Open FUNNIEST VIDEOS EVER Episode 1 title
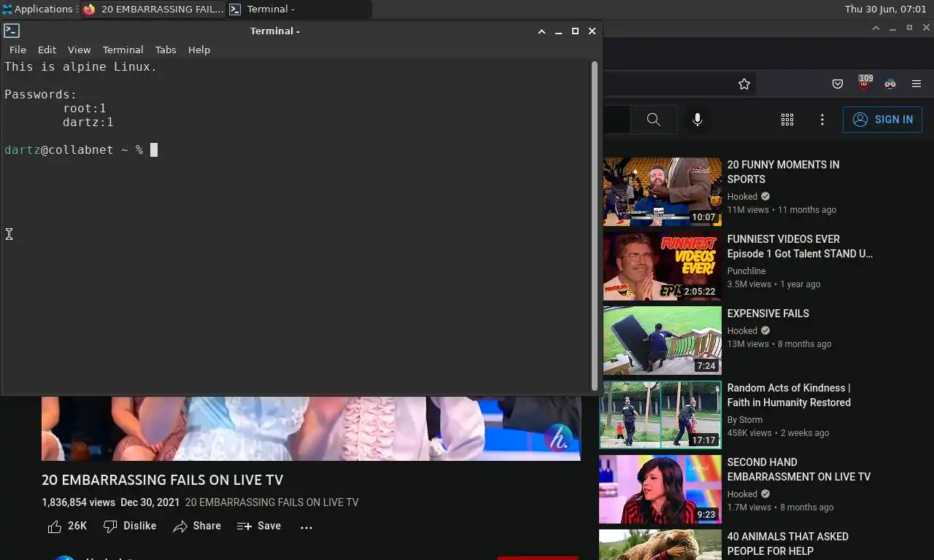The image size is (934, 560). point(800,246)
